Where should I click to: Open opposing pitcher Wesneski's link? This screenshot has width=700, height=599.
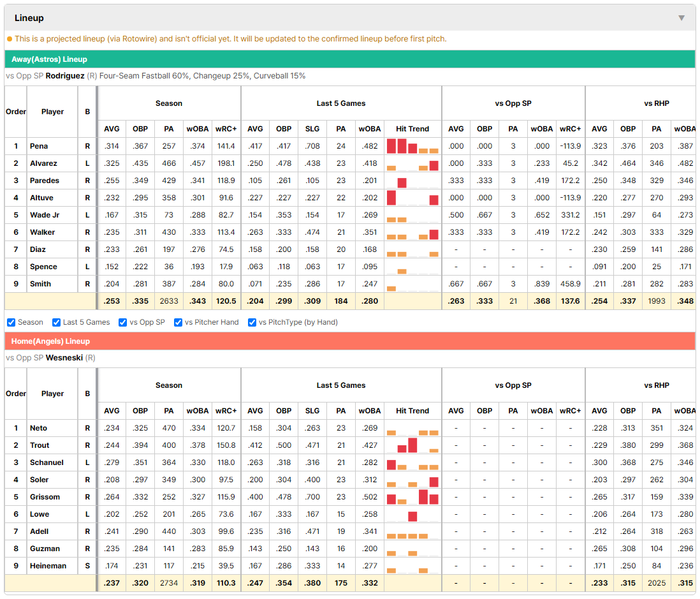[x=64, y=358]
